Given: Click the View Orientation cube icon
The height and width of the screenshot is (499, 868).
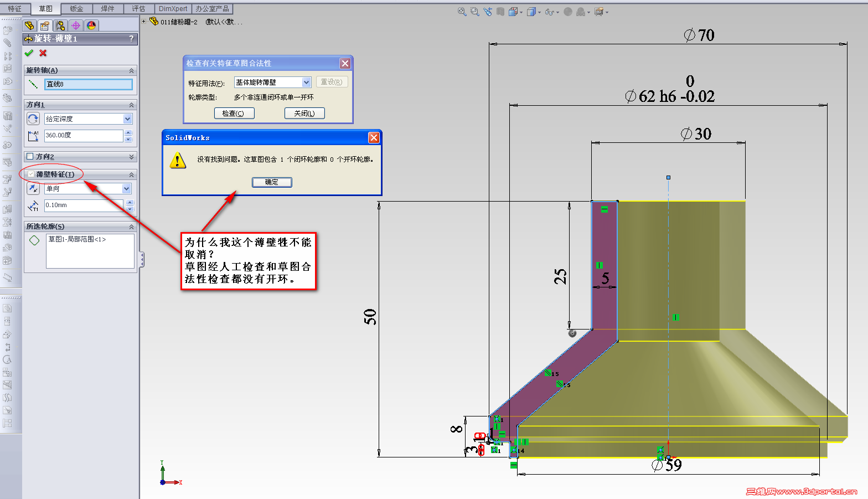Looking at the screenshot, I should [x=513, y=12].
